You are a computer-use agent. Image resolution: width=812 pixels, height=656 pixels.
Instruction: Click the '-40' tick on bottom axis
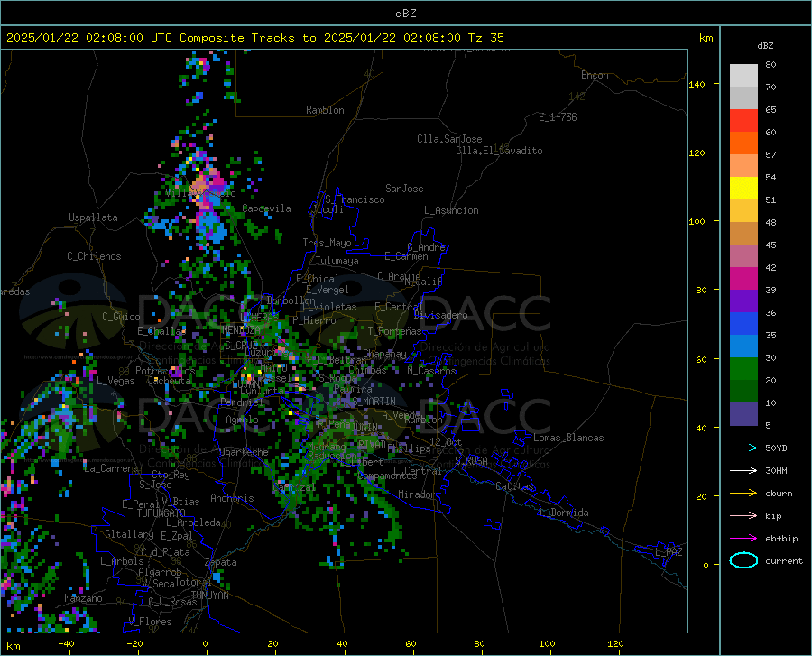click(66, 643)
